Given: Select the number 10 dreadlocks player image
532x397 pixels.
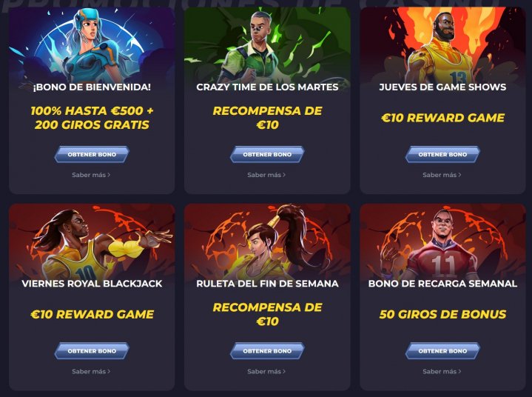Looking at the screenshot, I should (x=92, y=241).
